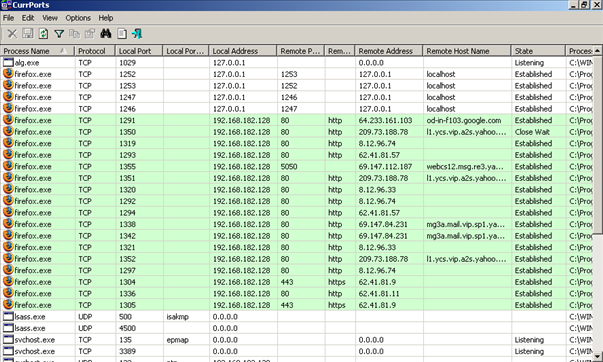Click svchost.exe icon on port 135 row
Screen dimensions: 603x362
pos(8,339)
